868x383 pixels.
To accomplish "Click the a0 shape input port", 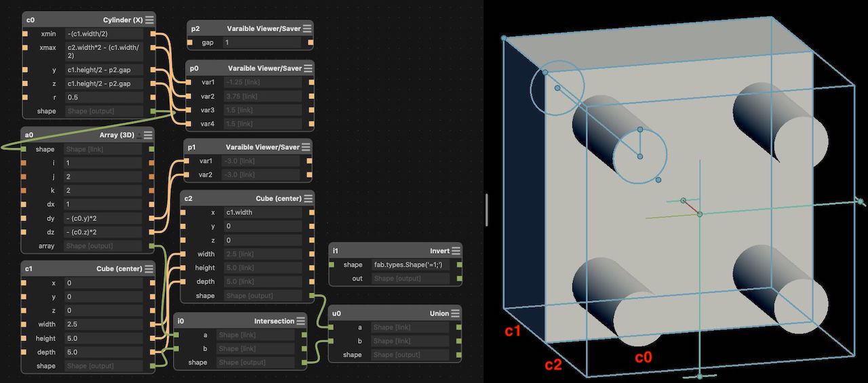I will coord(25,149).
